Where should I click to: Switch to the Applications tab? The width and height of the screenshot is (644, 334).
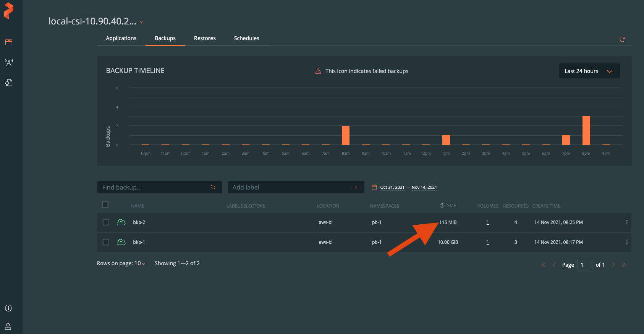pyautogui.click(x=121, y=38)
